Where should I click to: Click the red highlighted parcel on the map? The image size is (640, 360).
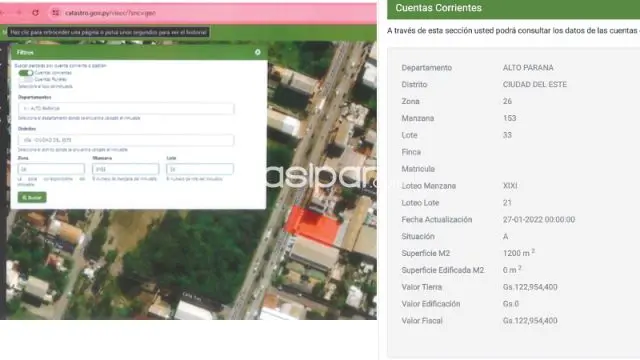click(312, 225)
